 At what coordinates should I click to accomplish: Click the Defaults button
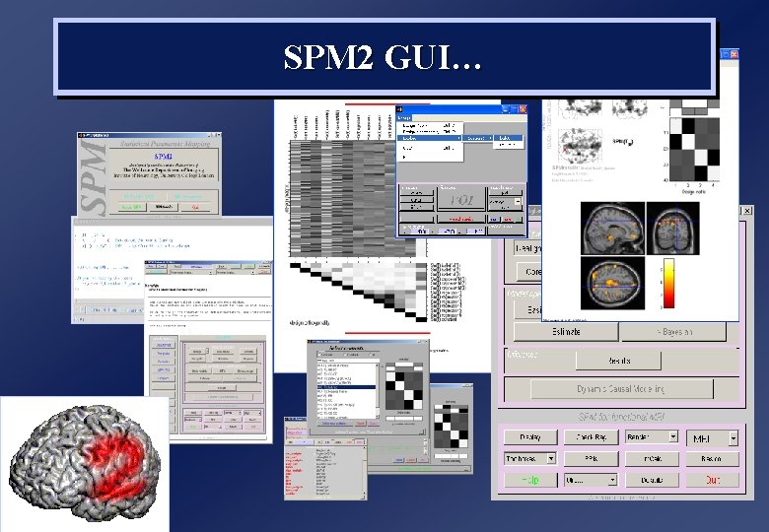tap(652, 480)
